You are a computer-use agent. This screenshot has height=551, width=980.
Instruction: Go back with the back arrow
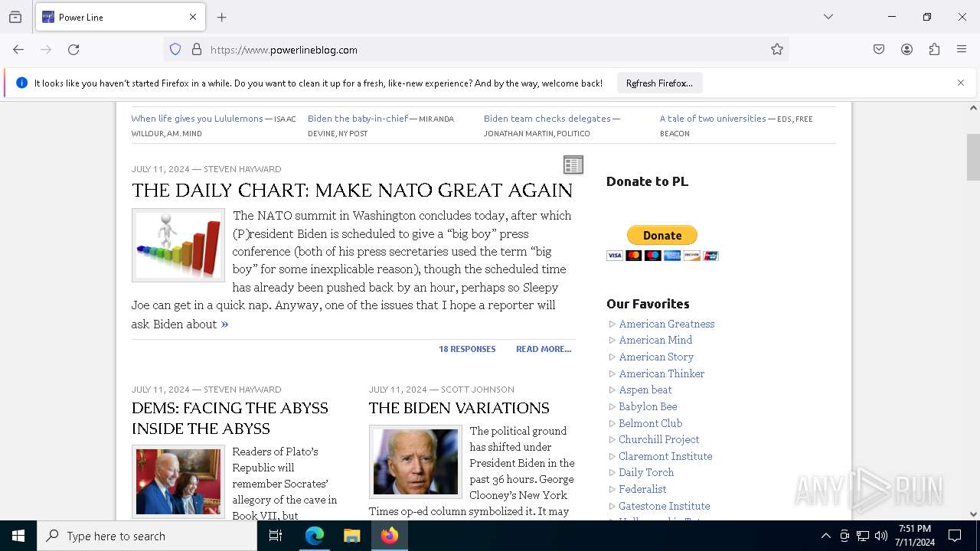(x=18, y=50)
